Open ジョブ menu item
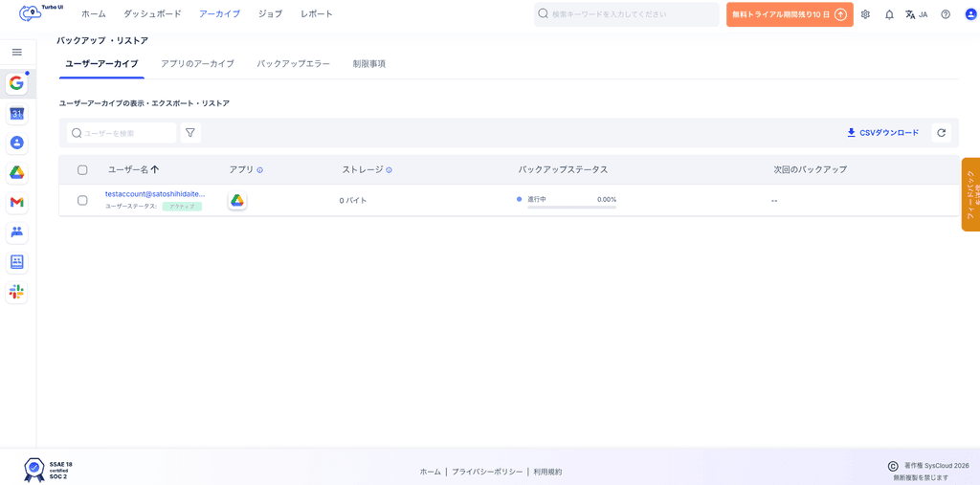 pyautogui.click(x=270, y=13)
